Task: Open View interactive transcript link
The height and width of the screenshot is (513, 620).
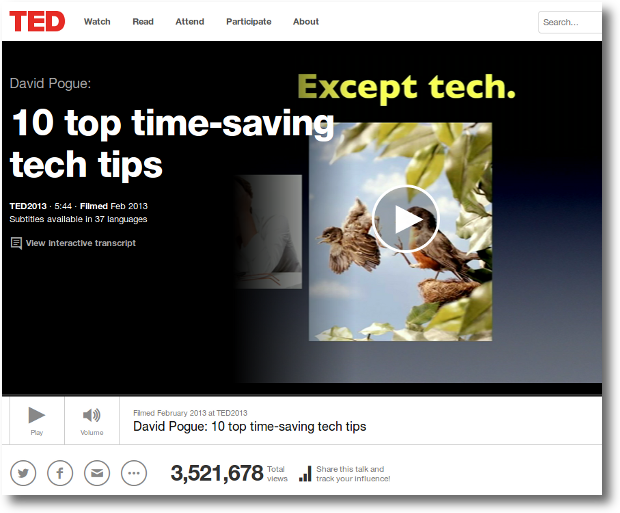Action: pos(81,243)
